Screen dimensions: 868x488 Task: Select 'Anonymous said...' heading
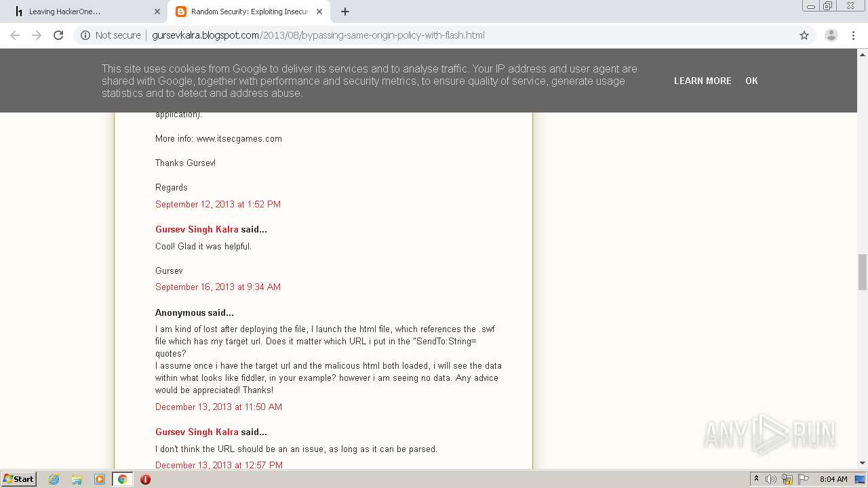(x=195, y=312)
